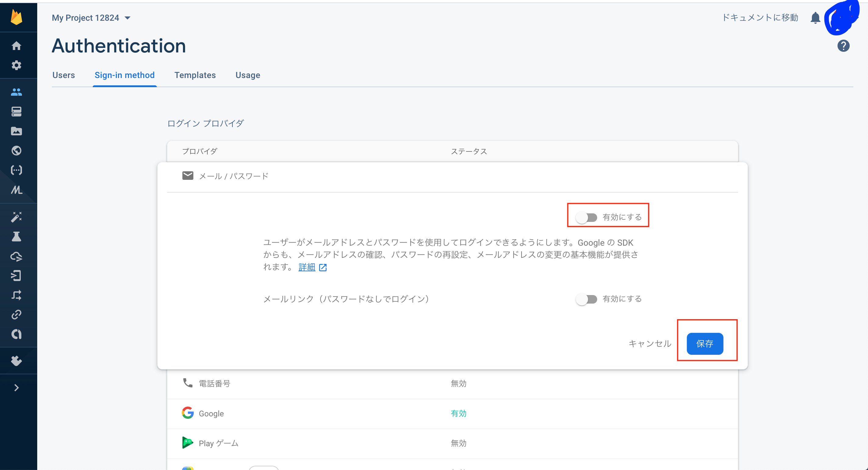868x470 pixels.
Task: Open the A/B Testing section
Action: tap(16, 236)
